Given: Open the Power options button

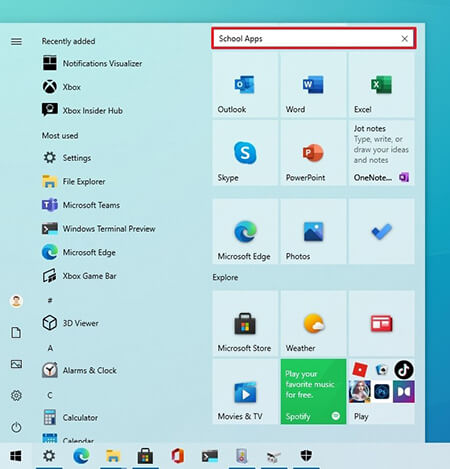Looking at the screenshot, I should click(16, 427).
